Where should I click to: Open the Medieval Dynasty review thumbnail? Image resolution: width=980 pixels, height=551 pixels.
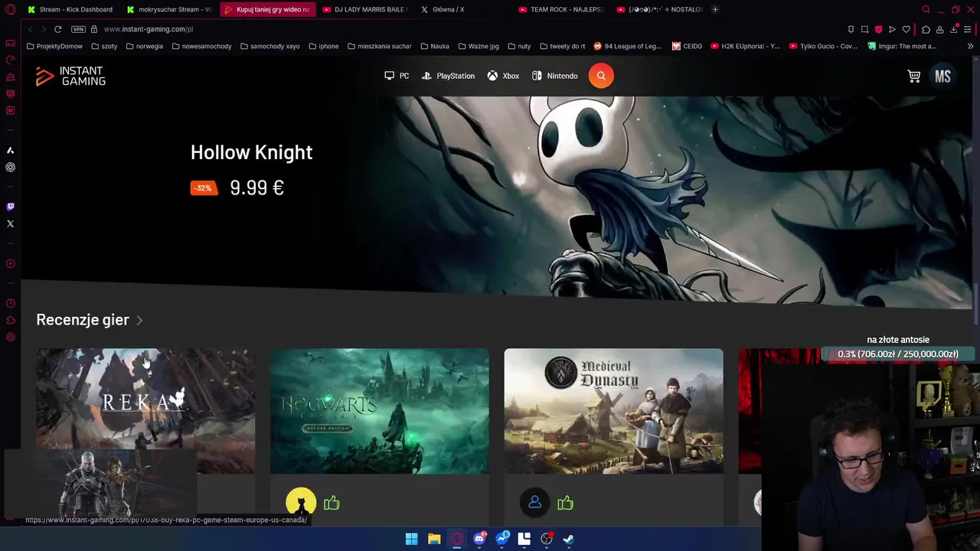point(613,411)
